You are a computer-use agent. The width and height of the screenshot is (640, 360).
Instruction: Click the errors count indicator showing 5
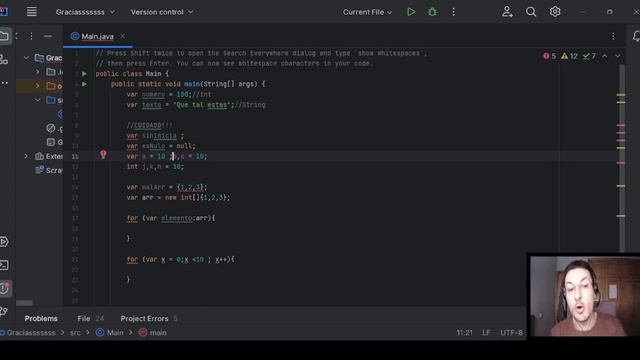(549, 56)
